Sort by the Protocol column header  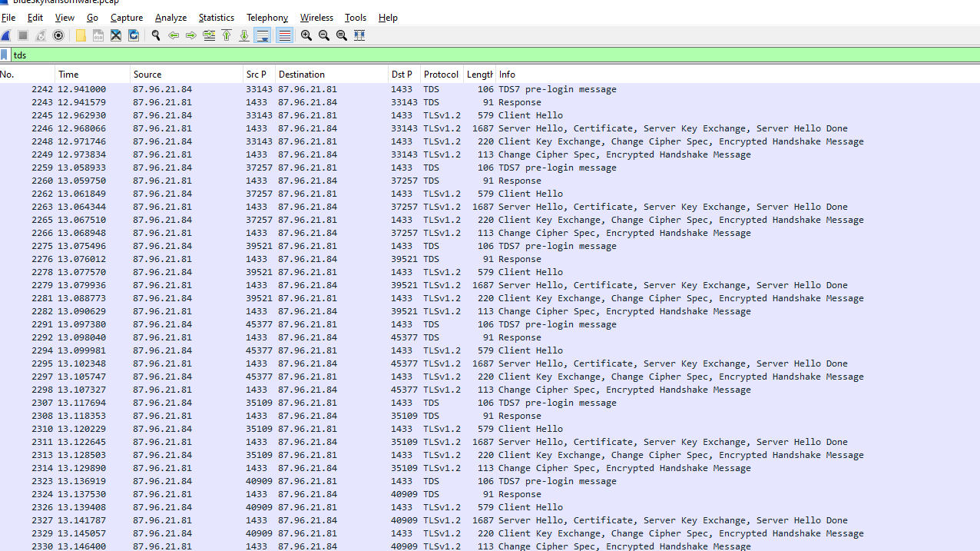(x=441, y=75)
